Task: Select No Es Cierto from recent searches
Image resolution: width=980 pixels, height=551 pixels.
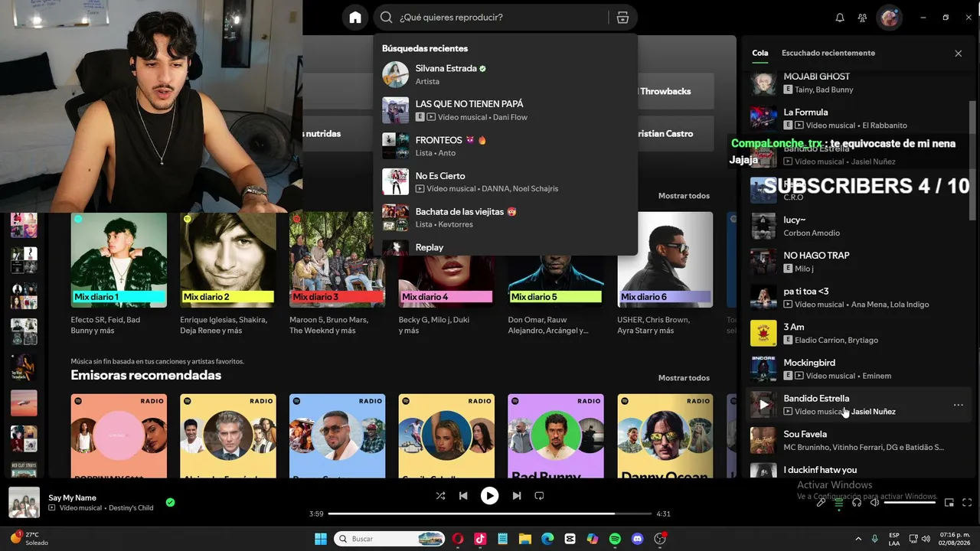Action: click(x=505, y=182)
